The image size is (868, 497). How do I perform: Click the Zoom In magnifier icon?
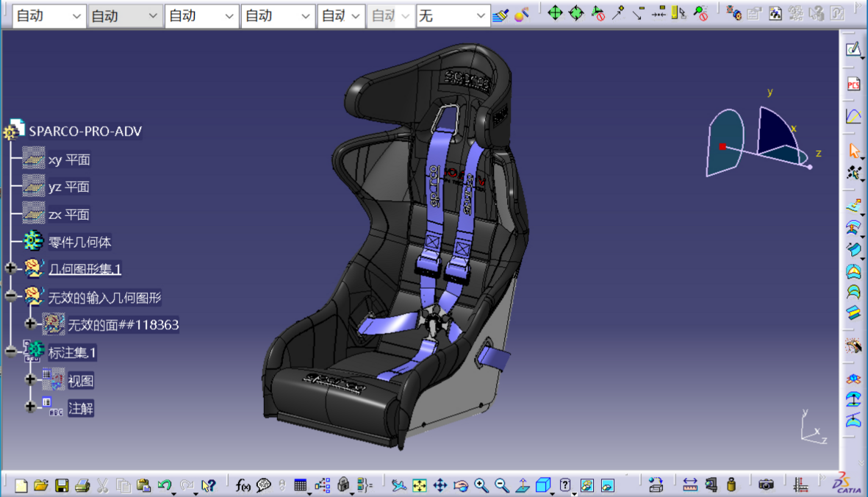tap(481, 485)
